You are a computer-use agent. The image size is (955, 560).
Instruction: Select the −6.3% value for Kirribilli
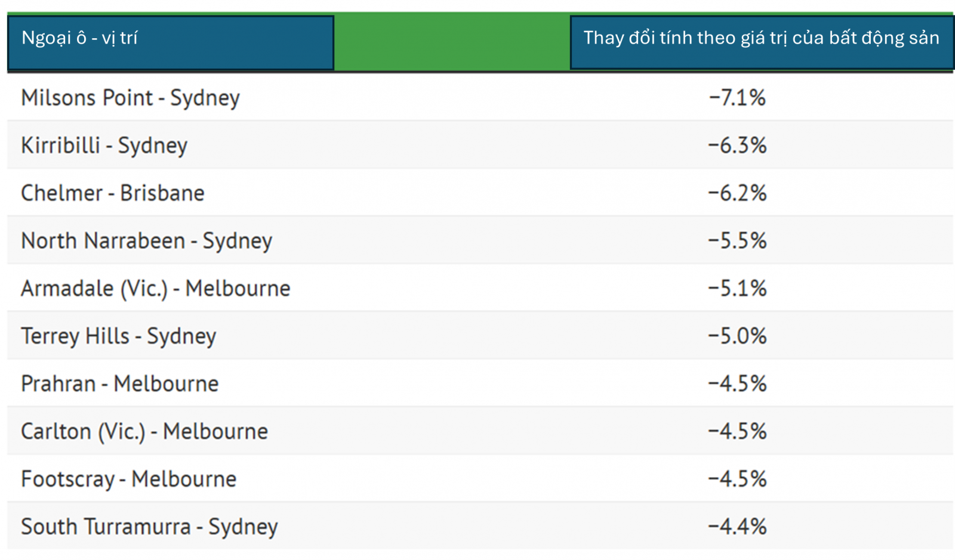tap(737, 146)
